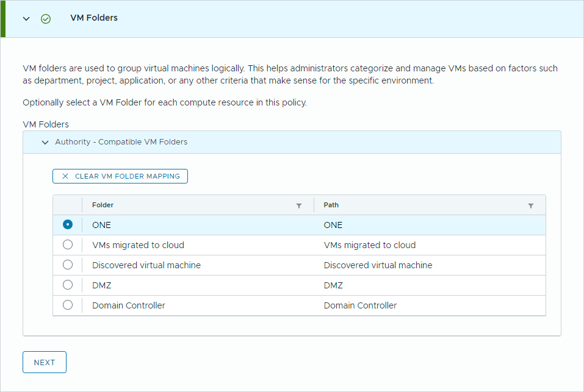Collapse the VM Folders section chevron
This screenshot has width=584, height=392.
(x=26, y=19)
